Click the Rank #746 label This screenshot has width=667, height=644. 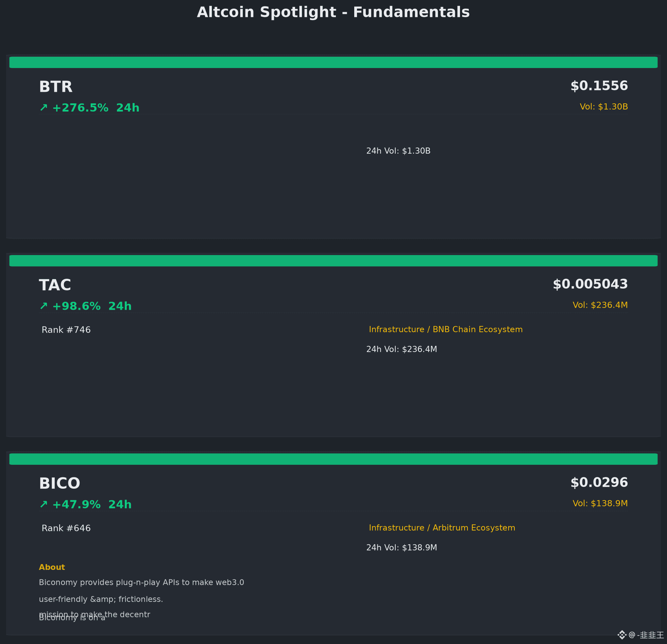[66, 330]
